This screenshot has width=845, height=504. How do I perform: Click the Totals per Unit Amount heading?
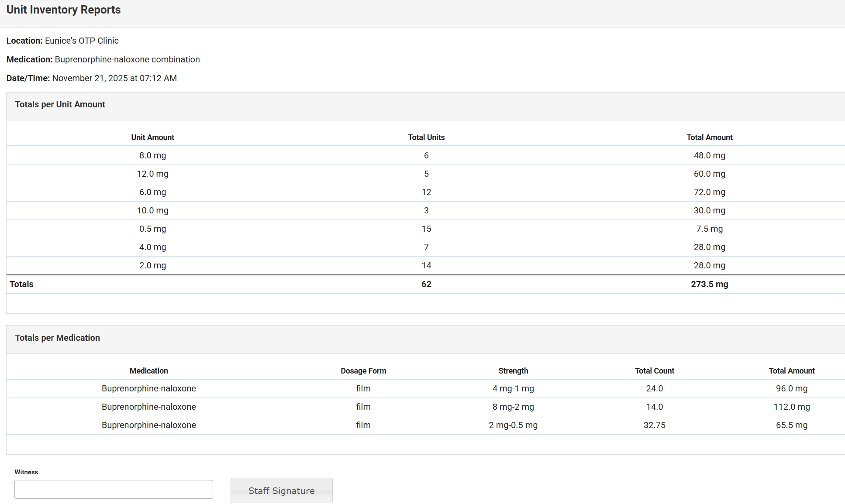click(60, 105)
